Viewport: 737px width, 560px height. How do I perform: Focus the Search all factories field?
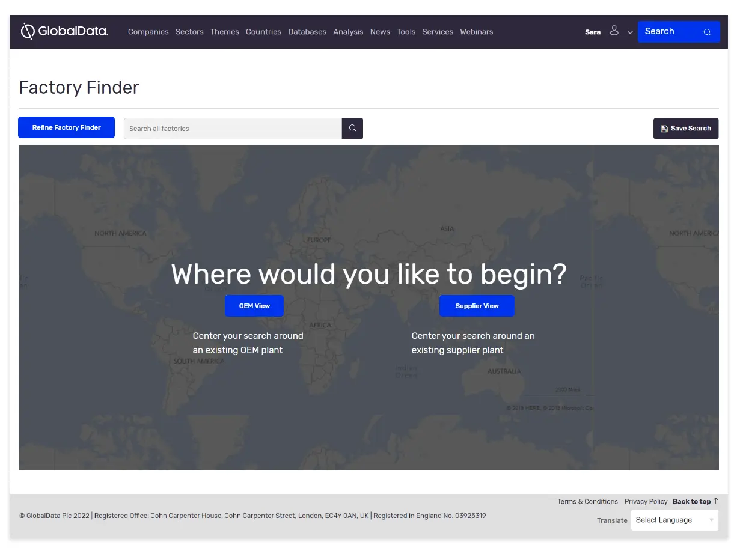click(233, 129)
